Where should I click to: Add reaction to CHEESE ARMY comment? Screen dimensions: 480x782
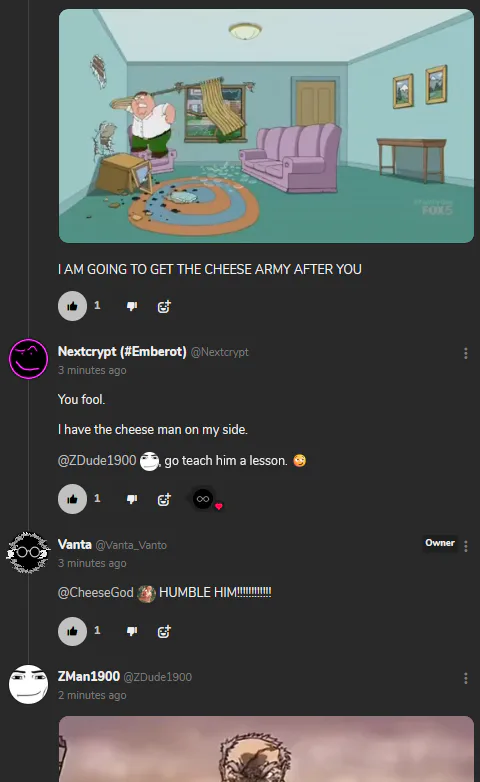point(164,306)
